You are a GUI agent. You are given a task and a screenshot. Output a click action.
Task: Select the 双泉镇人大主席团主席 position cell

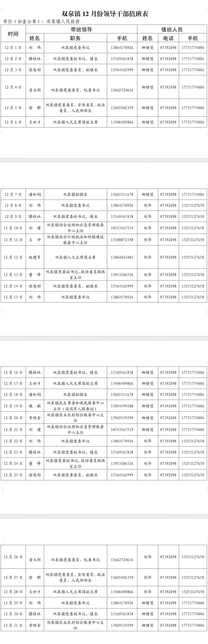75,257
